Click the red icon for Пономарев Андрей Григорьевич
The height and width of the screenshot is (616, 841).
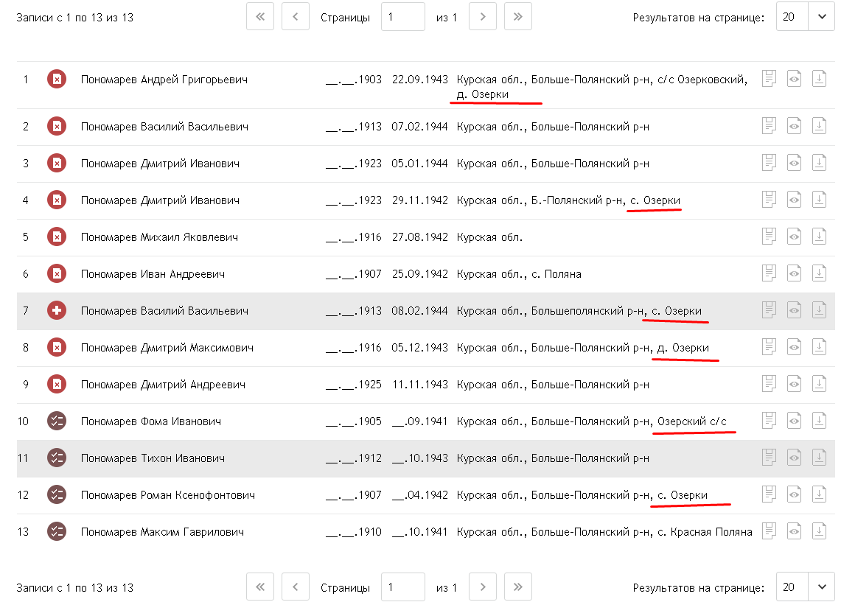pos(57,80)
